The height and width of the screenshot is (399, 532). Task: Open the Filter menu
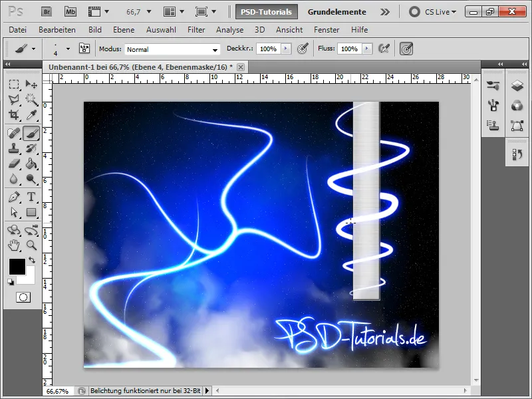coord(196,30)
